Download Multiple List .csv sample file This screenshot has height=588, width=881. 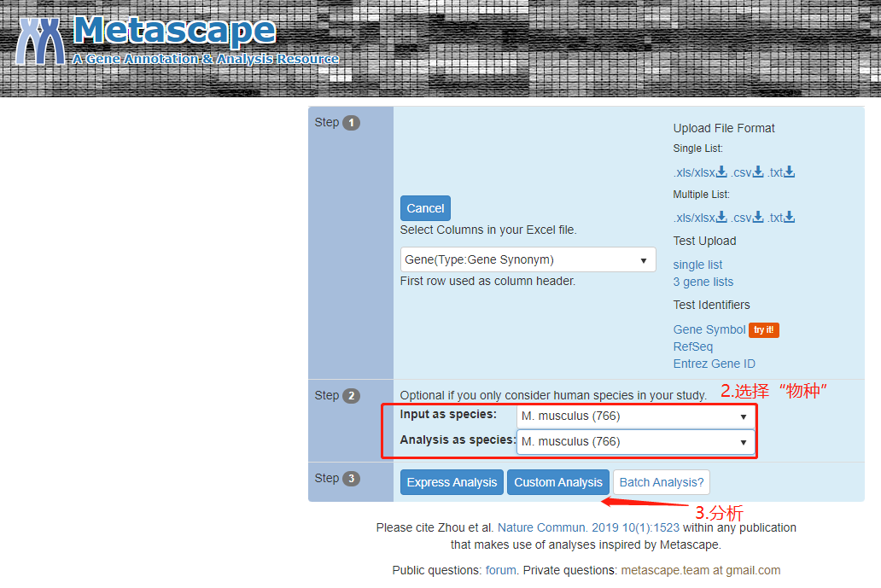(x=746, y=218)
